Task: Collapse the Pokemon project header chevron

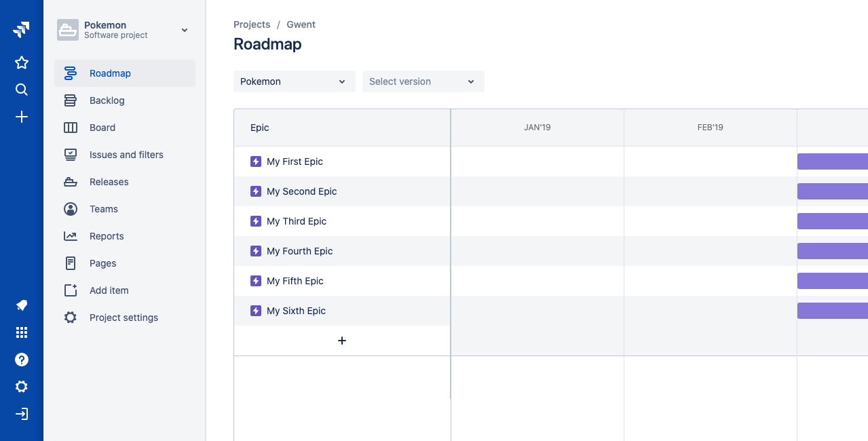Action: tap(184, 30)
